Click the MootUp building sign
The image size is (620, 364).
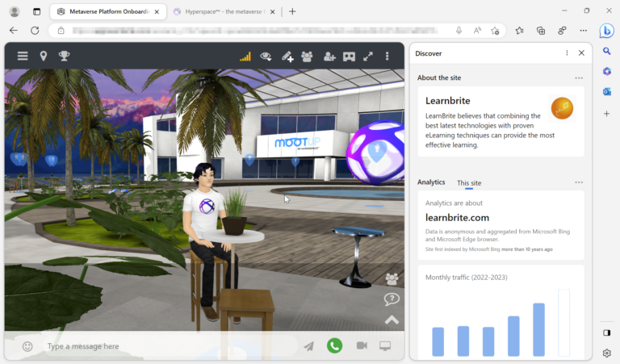tap(296, 143)
